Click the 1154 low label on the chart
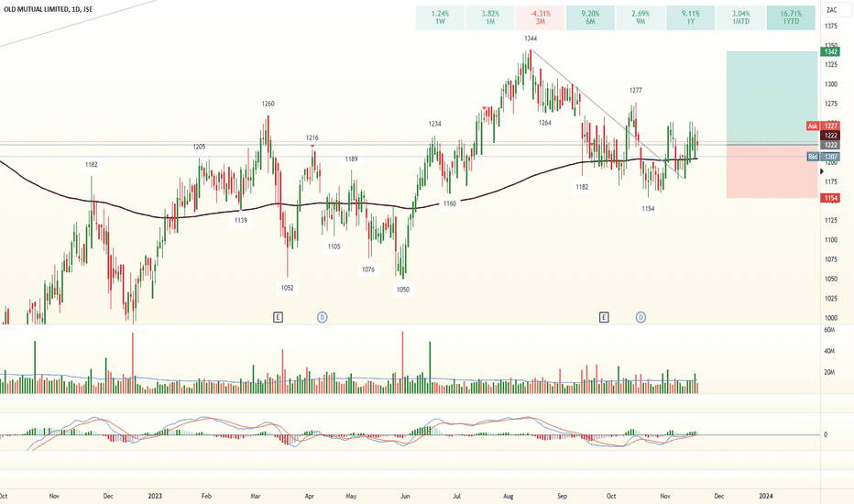 click(x=648, y=208)
